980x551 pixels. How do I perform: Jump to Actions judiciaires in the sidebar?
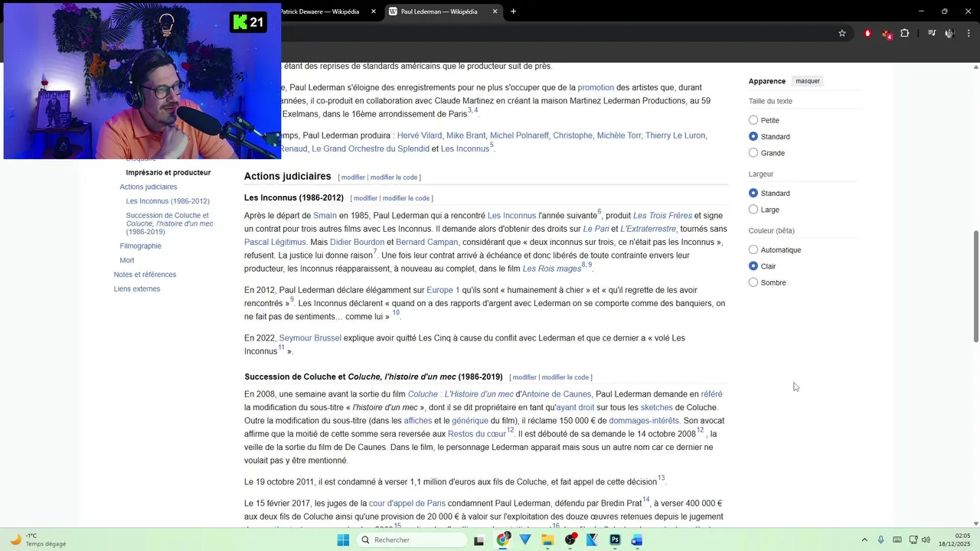click(x=149, y=187)
